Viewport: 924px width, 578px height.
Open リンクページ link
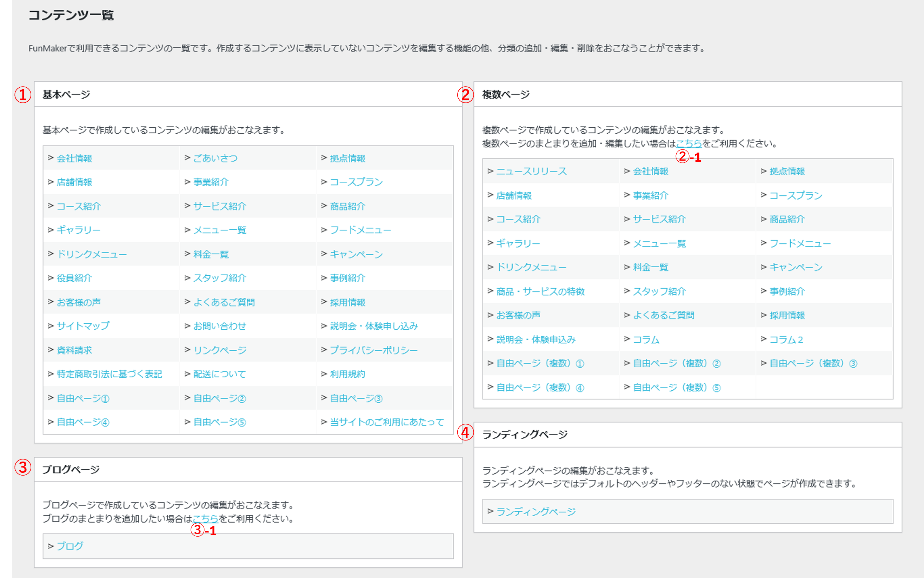[220, 350]
